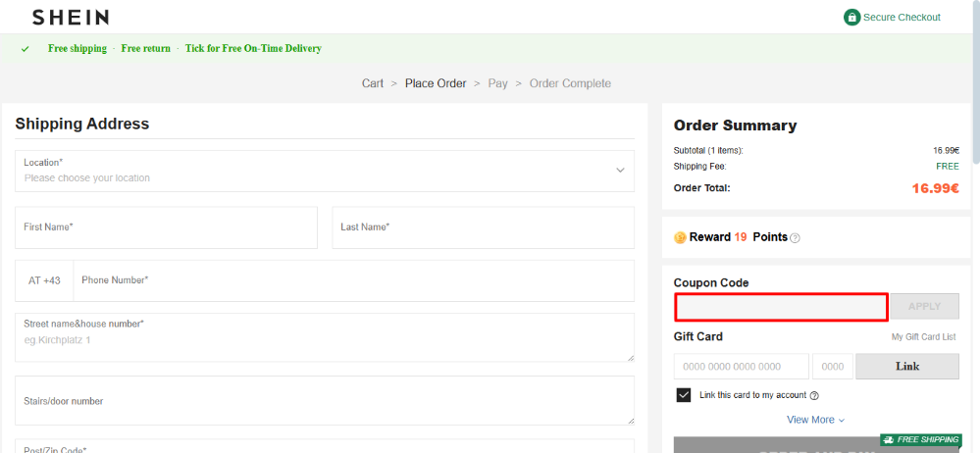
Task: Click the Shipping Fee FREE value
Action: click(948, 167)
